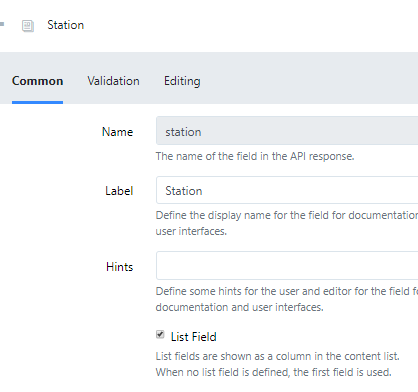Click the Station field header title
This screenshot has height=392, width=418.
pyautogui.click(x=66, y=25)
